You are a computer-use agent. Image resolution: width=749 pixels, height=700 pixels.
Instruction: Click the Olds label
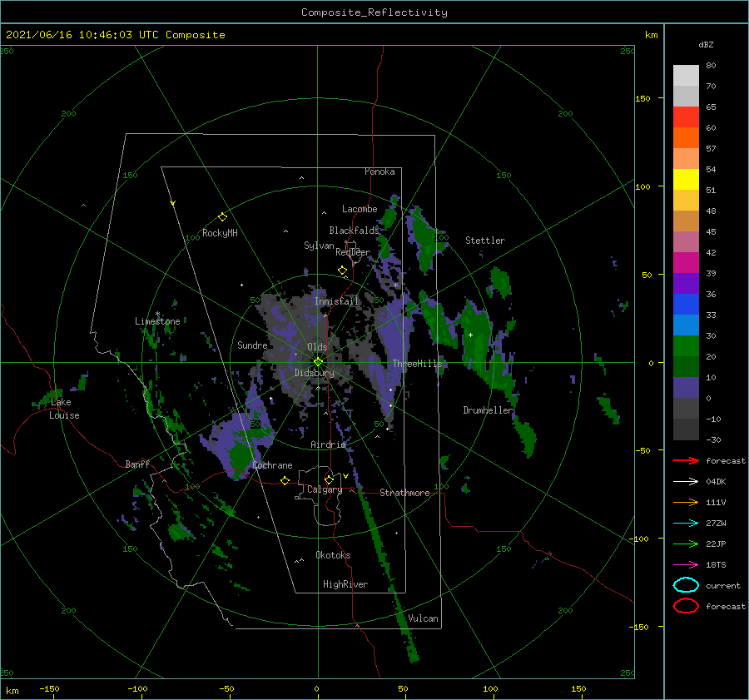[x=317, y=347]
